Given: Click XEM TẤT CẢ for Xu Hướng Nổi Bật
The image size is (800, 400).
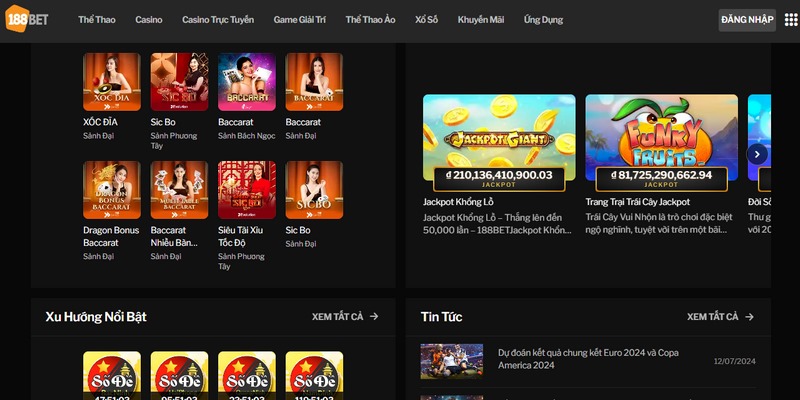Looking at the screenshot, I should [x=345, y=317].
